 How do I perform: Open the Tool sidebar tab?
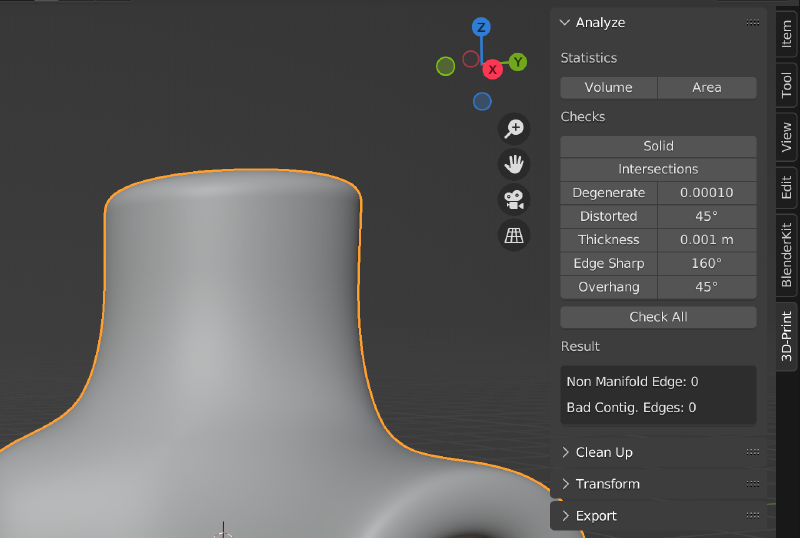click(787, 85)
